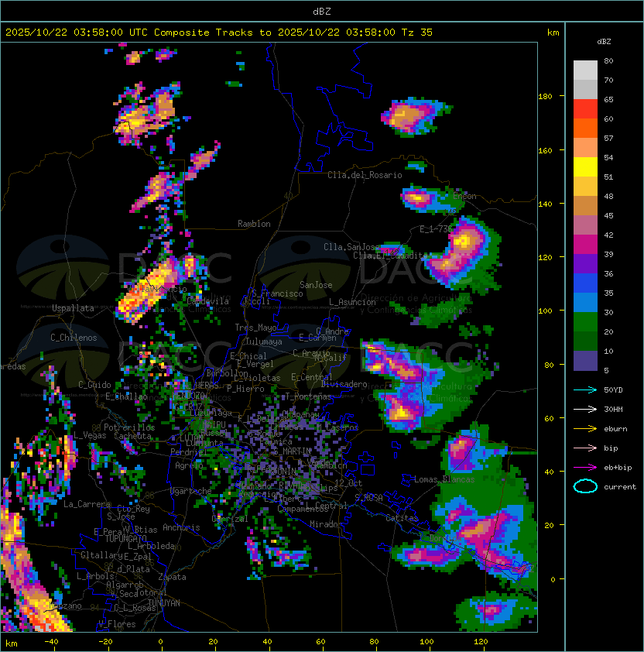The image size is (644, 652).
Task: Select the bright green 20-30 dBZ swatch
Action: click(x=585, y=322)
